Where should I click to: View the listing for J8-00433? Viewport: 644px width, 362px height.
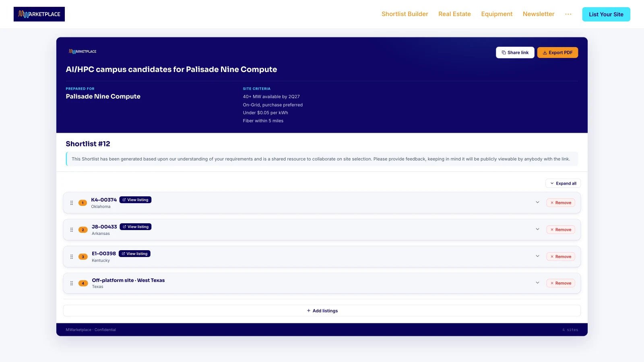pos(136,227)
